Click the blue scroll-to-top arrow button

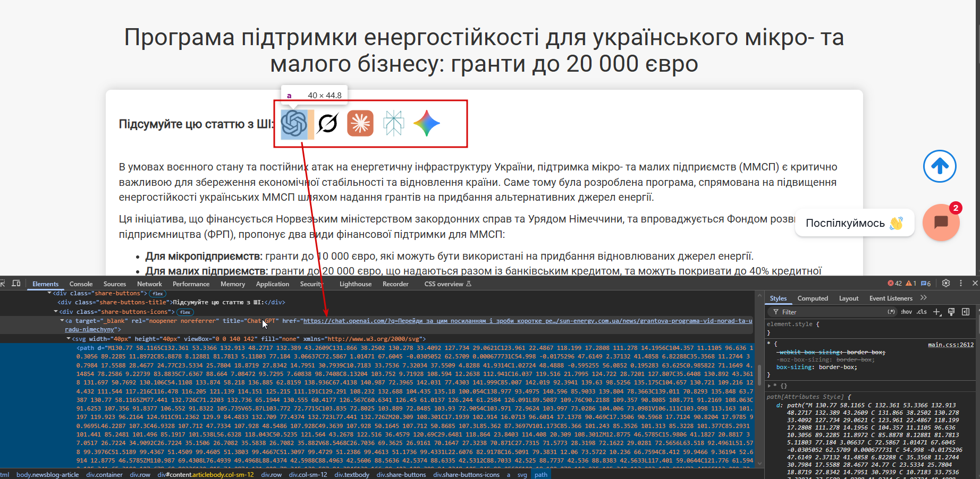click(940, 166)
